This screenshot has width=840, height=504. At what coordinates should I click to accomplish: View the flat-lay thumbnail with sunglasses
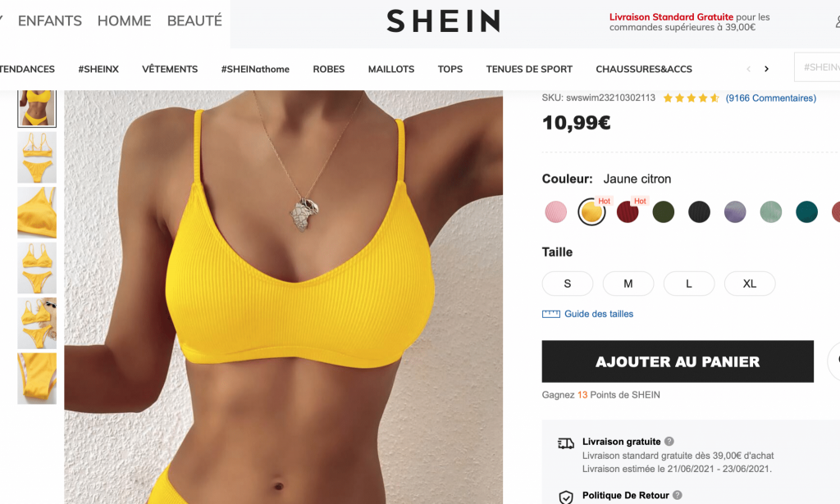[37, 323]
